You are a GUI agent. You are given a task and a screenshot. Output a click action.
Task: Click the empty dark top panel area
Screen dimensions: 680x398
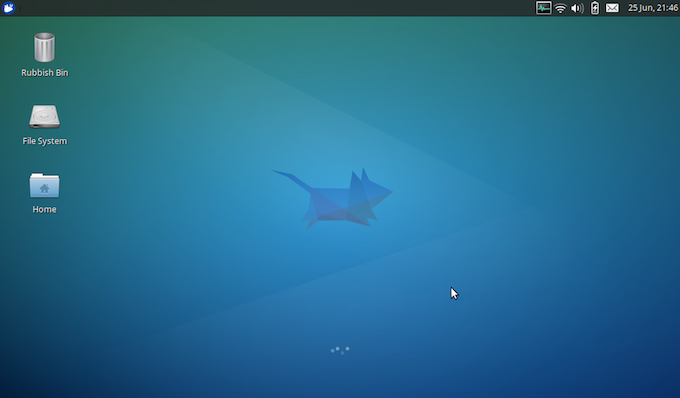tap(278, 8)
